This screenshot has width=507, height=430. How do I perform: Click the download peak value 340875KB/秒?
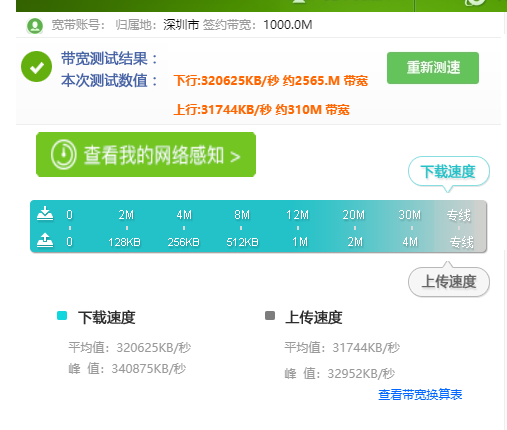point(148,369)
